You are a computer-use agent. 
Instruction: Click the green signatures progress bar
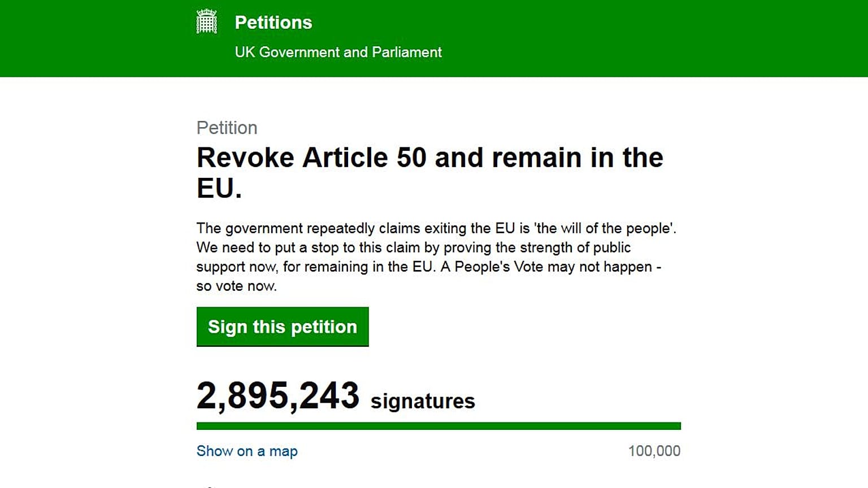click(439, 426)
